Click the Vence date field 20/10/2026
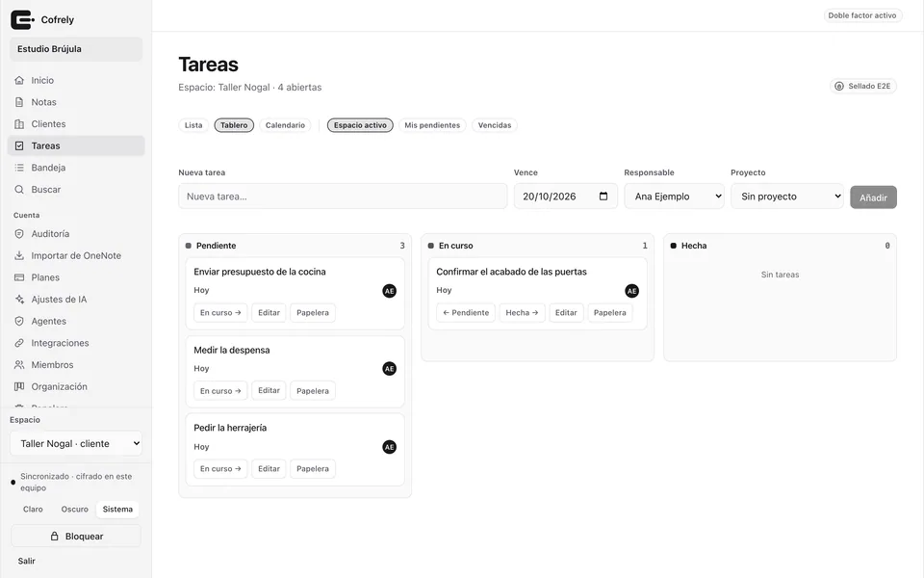This screenshot has width=924, height=578. coord(566,197)
